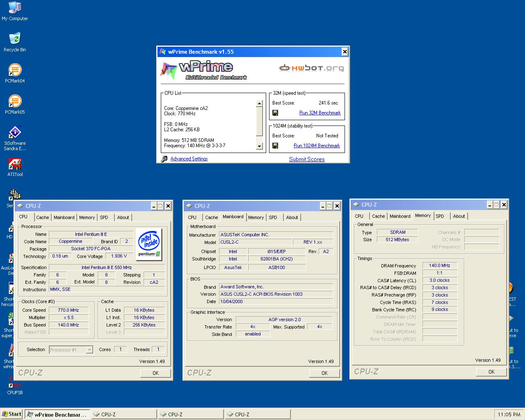Viewport: 525px width, 420px height.
Task: Click wPrime Benchmark title bar icon
Action: (162, 52)
